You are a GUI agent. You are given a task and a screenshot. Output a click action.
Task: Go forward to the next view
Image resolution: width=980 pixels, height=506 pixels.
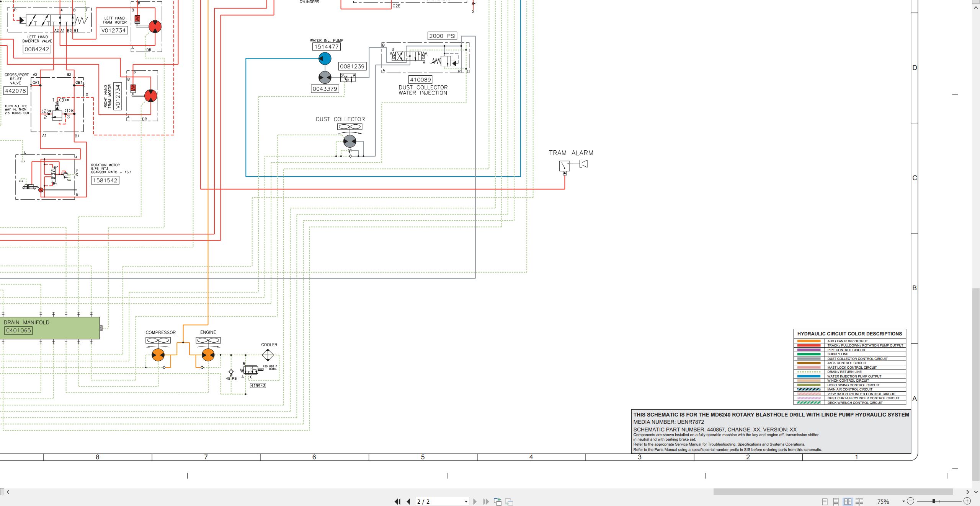pos(509,501)
